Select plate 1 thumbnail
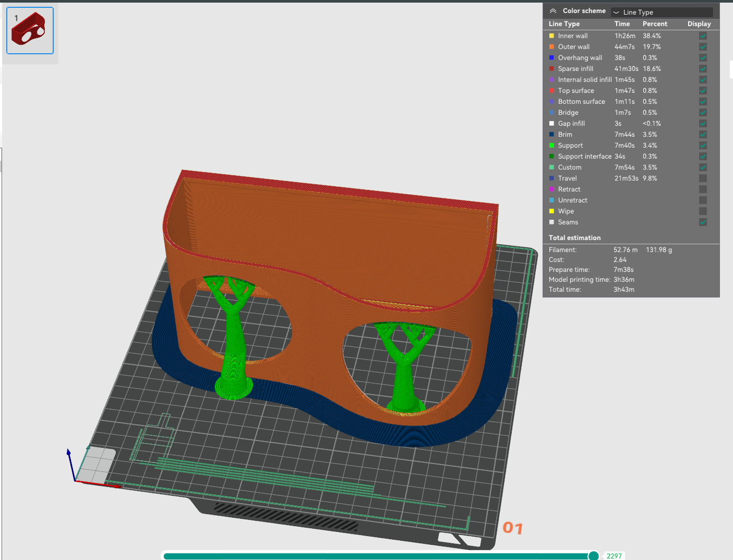The height and width of the screenshot is (560, 733). click(x=30, y=31)
